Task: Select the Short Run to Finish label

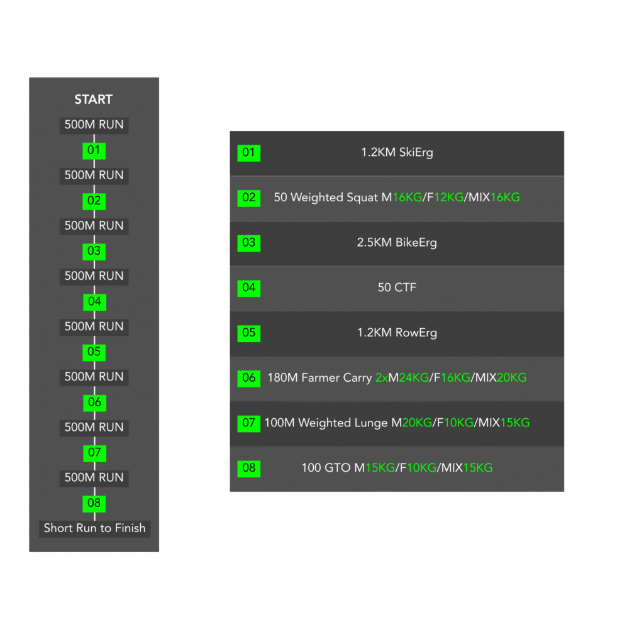Action: tap(94, 528)
